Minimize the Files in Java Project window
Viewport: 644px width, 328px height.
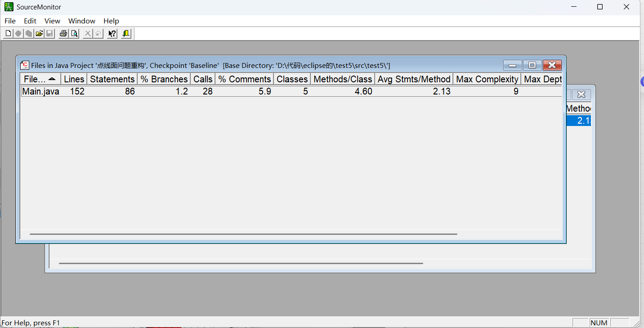point(512,65)
